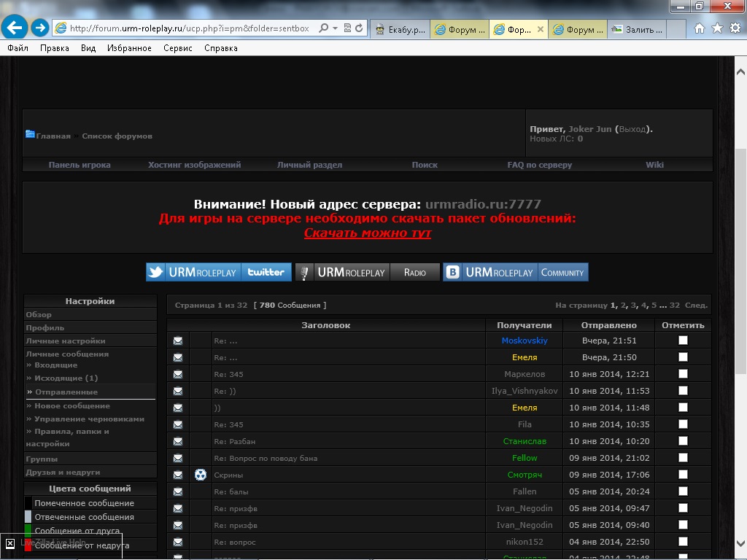Image resolution: width=747 pixels, height=560 pixels.
Task: Open URM Roleplay Community VK banner
Action: coord(516,273)
